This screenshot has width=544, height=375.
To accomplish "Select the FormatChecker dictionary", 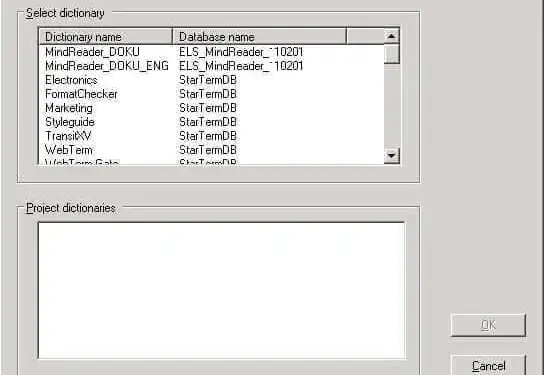I will pos(82,94).
